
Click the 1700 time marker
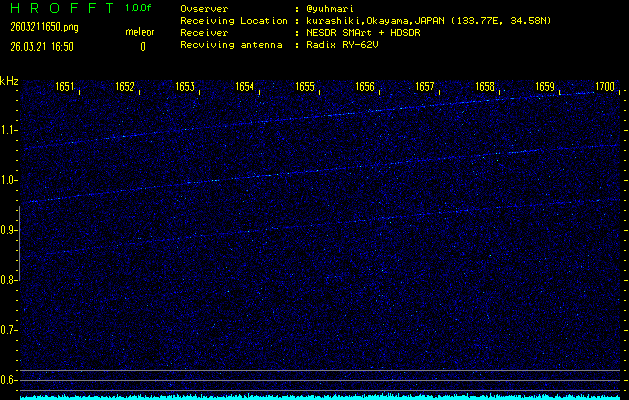click(x=604, y=88)
